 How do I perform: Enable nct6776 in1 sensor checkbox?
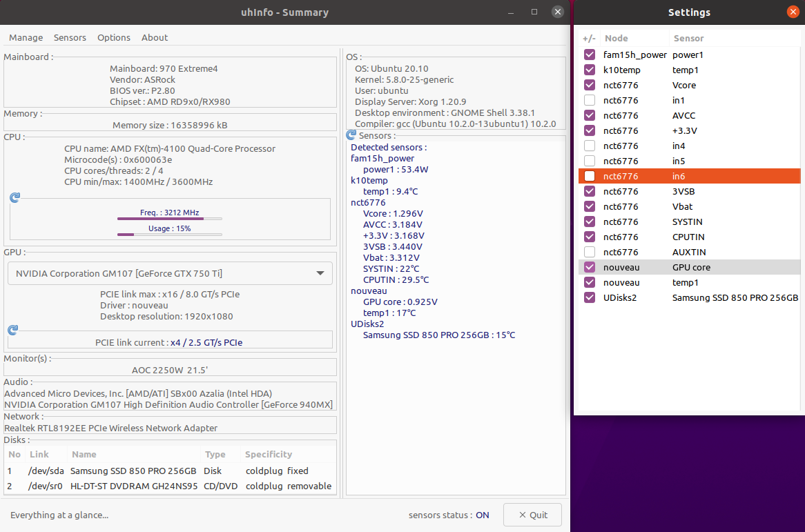point(590,100)
